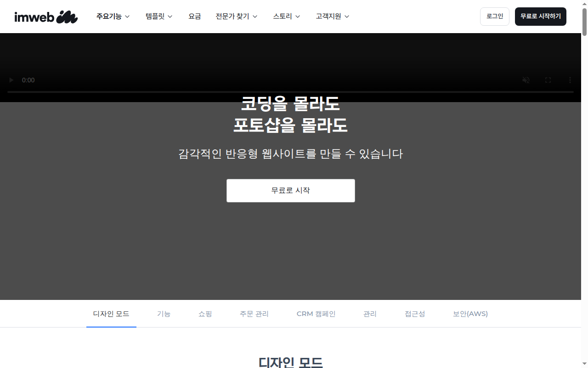Open the 요금 pricing page
The image size is (588, 368).
195,17
